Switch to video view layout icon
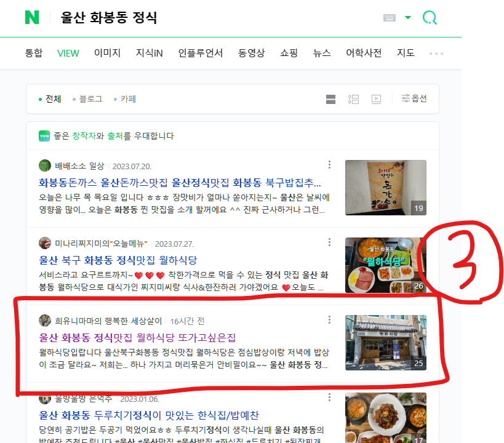The height and width of the screenshot is (443, 504). coord(376,99)
